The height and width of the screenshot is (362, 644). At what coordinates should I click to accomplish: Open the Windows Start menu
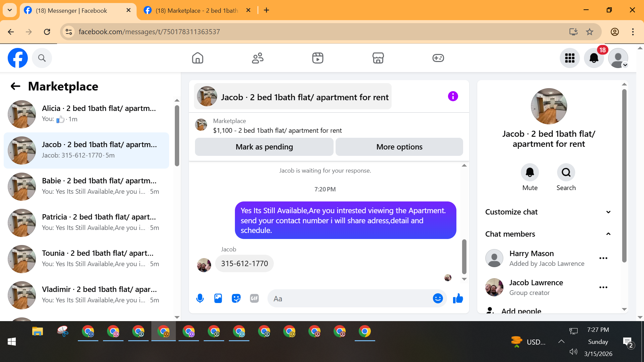[12, 342]
